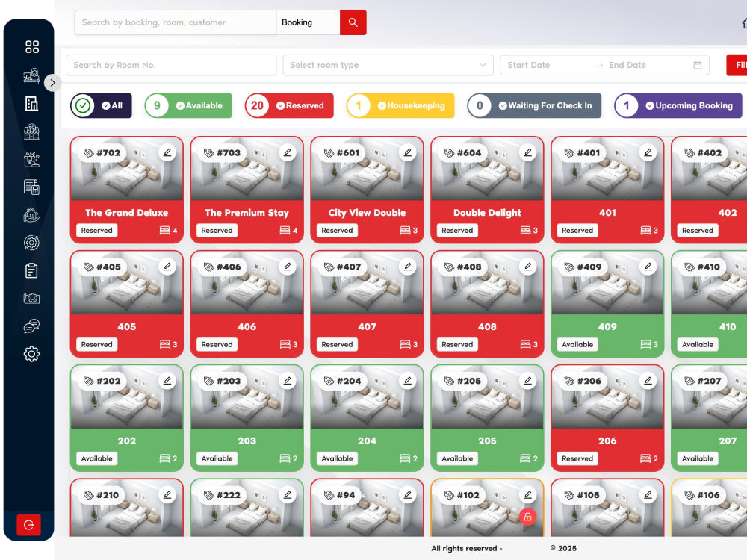Click City View Double room name

pyautogui.click(x=367, y=213)
